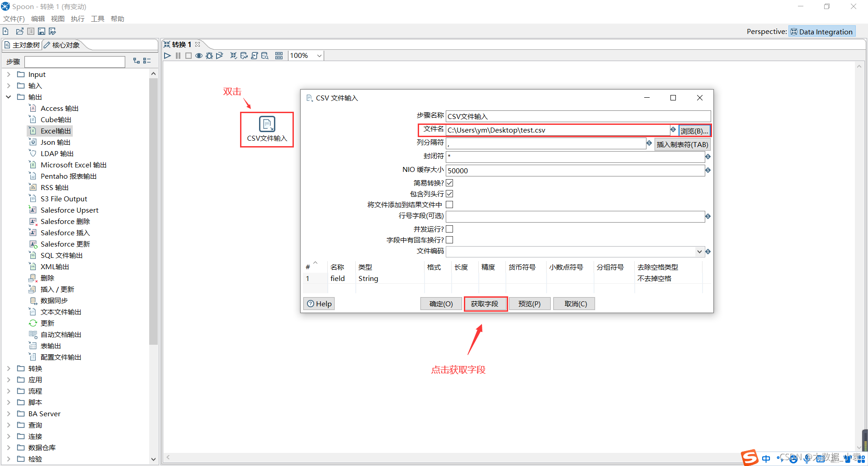
Task: Explore the database icon
Action: tap(265, 56)
